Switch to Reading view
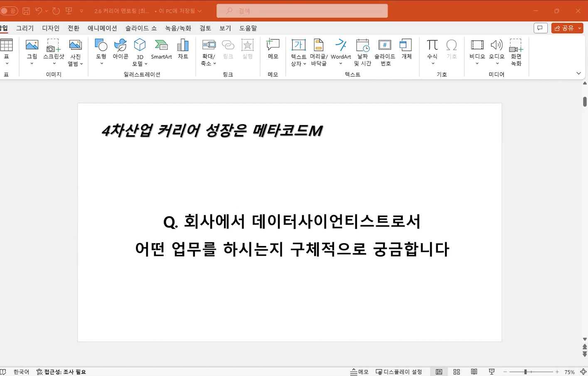This screenshot has height=376, width=588. (474, 372)
